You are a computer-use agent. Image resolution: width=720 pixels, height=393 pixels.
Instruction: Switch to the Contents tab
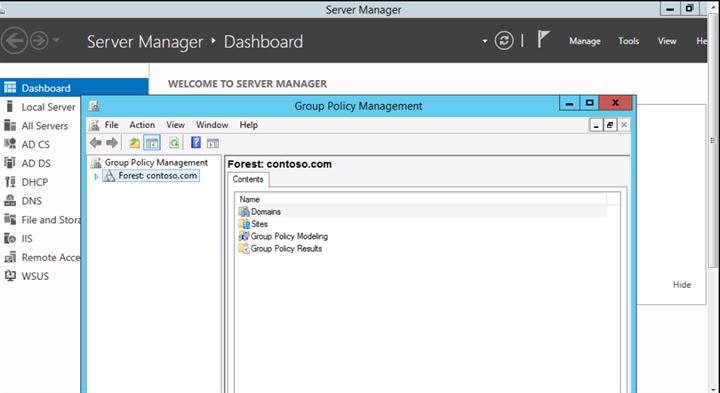click(248, 180)
